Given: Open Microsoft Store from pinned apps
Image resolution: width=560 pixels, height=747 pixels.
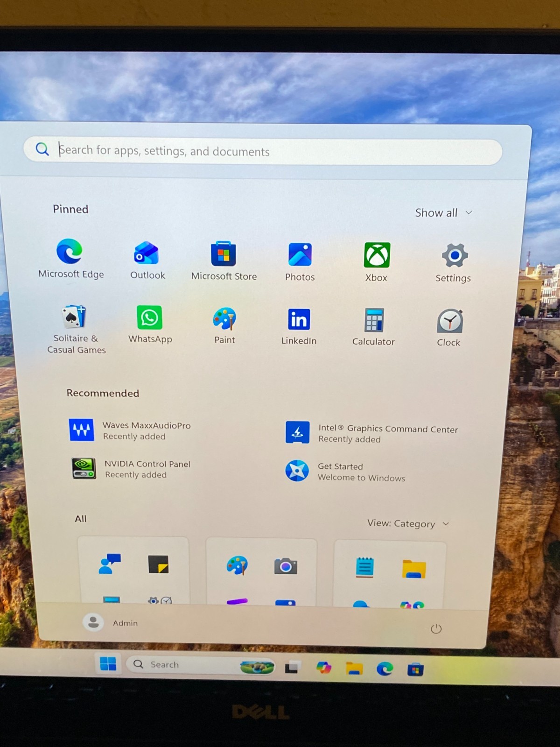Looking at the screenshot, I should pos(224,261).
